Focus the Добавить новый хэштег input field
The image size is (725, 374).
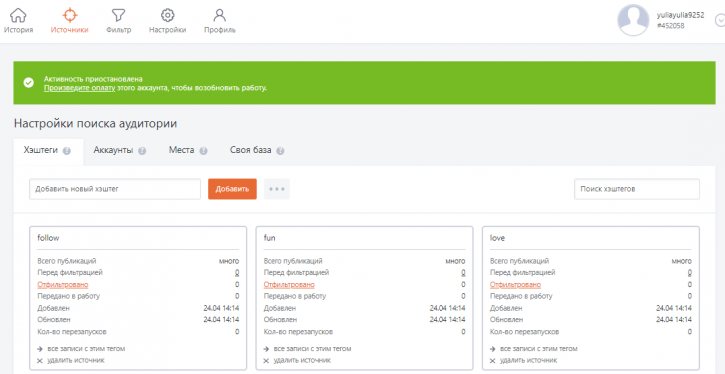(115, 189)
